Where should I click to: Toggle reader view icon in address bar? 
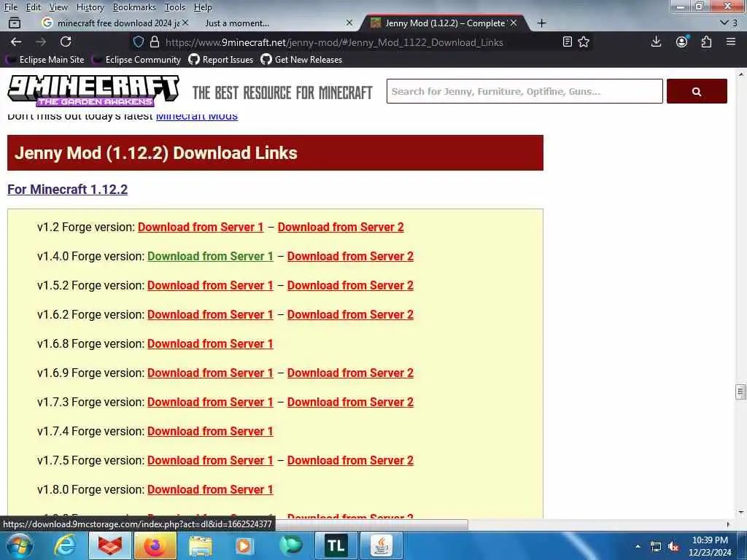point(567,42)
